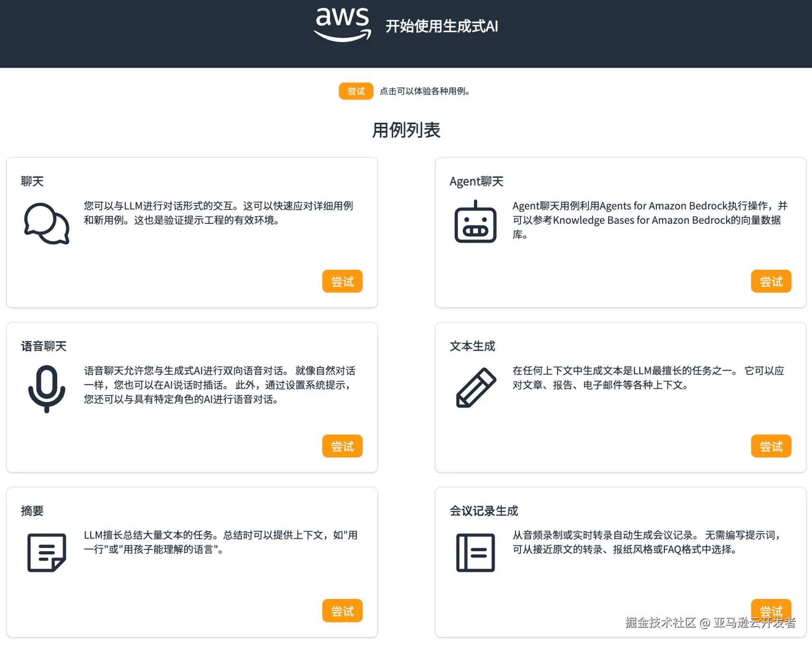The image size is (812, 645).
Task: Click the chat bubbles icon in 聊天 card
Action: pyautogui.click(x=46, y=224)
